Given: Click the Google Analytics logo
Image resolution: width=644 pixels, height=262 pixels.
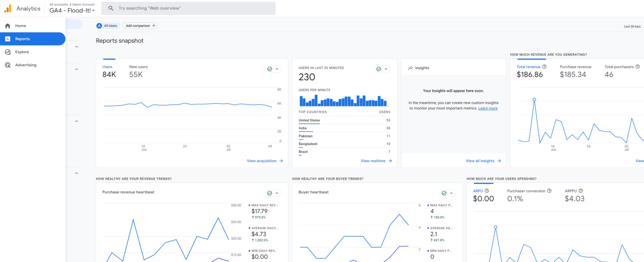Looking at the screenshot, I should 8,8.
